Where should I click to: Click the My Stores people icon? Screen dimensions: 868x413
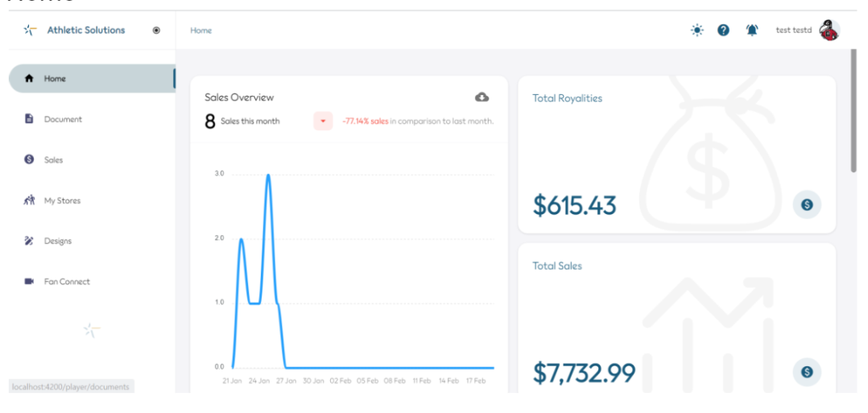click(29, 200)
